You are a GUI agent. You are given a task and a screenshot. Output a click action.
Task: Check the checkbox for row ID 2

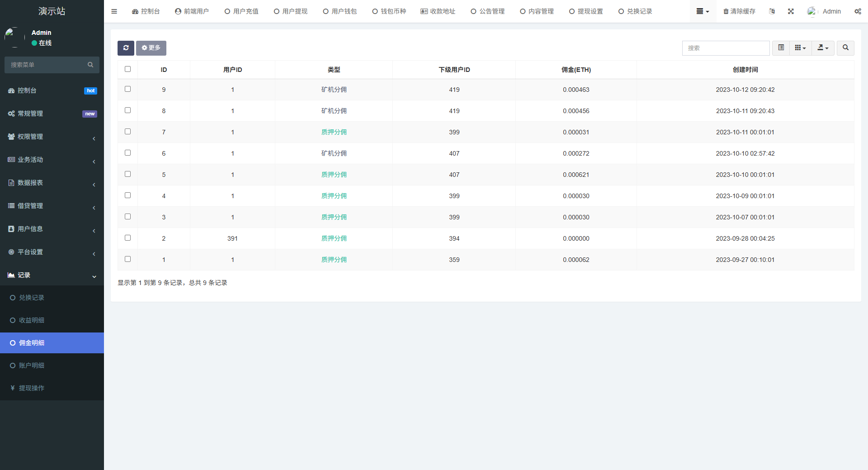click(127, 237)
